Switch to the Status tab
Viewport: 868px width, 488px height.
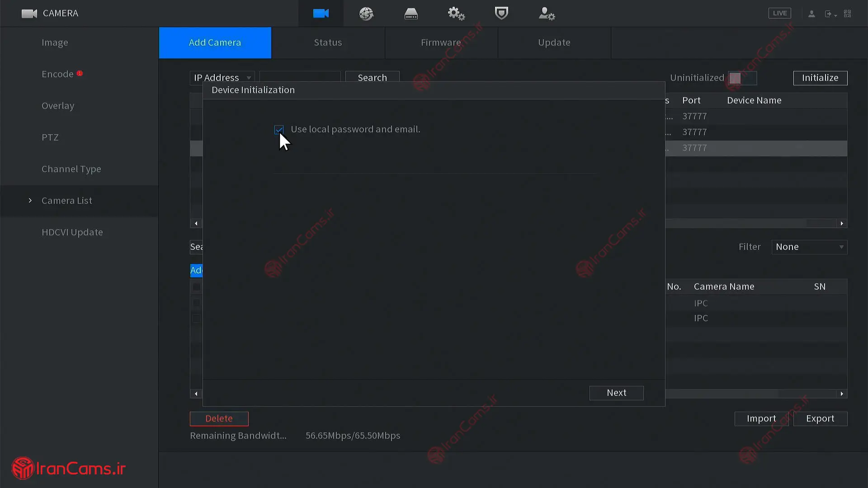(x=328, y=42)
